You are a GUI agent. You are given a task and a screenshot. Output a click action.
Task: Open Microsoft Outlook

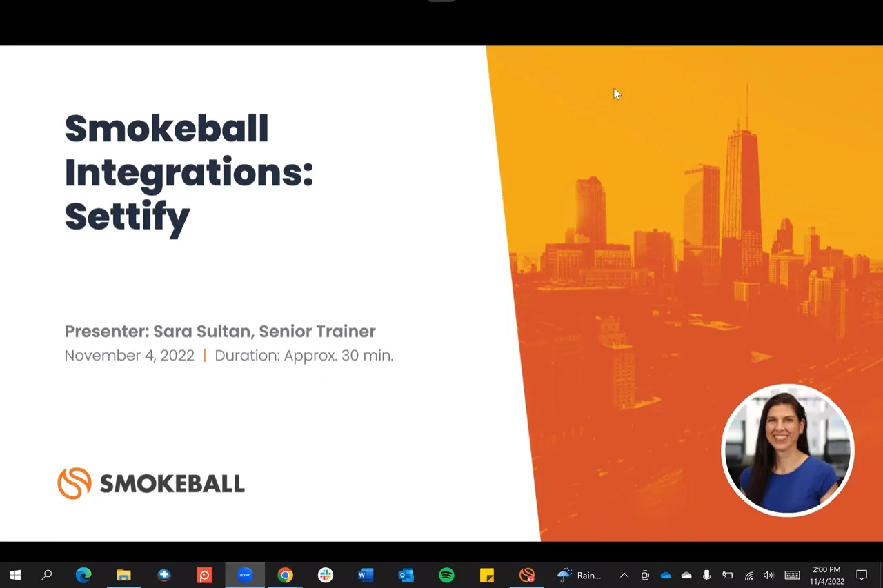click(406, 575)
